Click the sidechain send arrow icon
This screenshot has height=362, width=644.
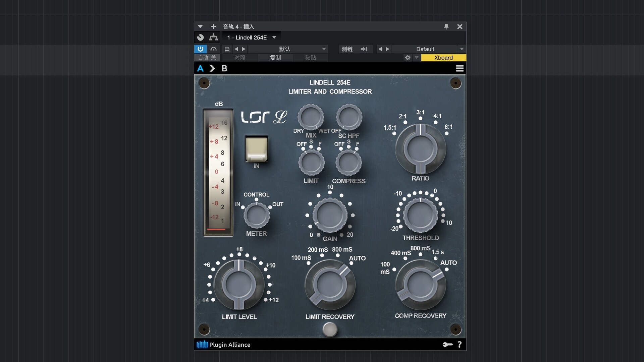click(364, 49)
